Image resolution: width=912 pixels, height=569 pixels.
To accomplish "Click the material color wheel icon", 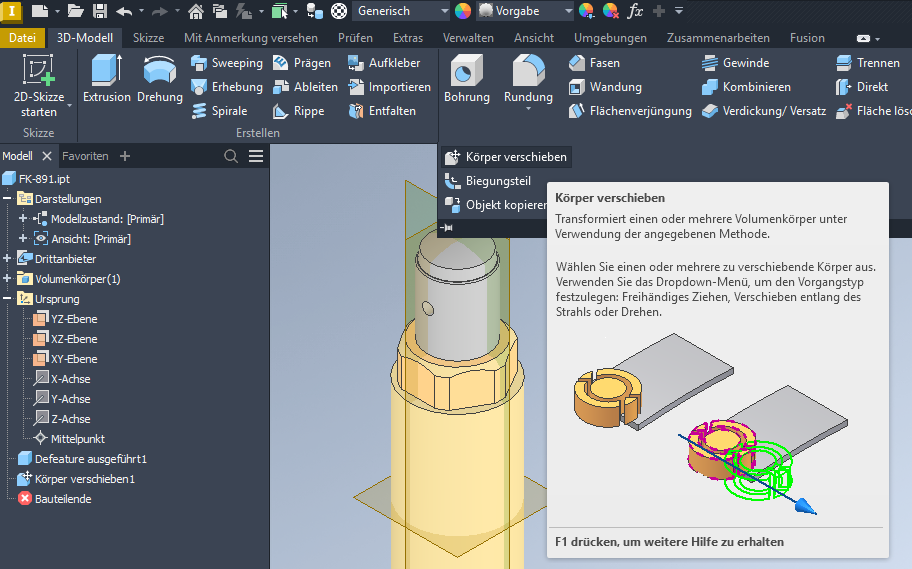I will 463,11.
